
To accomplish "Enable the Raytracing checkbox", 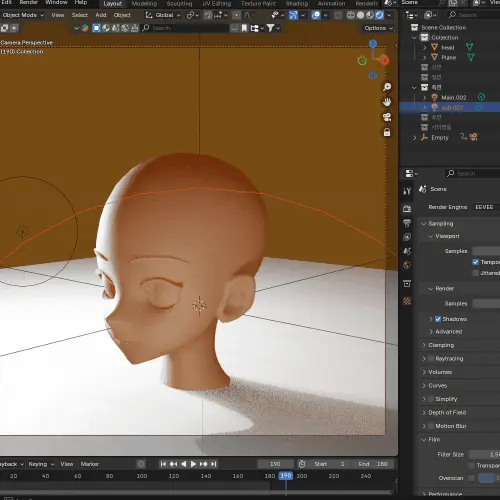I will tap(431, 359).
